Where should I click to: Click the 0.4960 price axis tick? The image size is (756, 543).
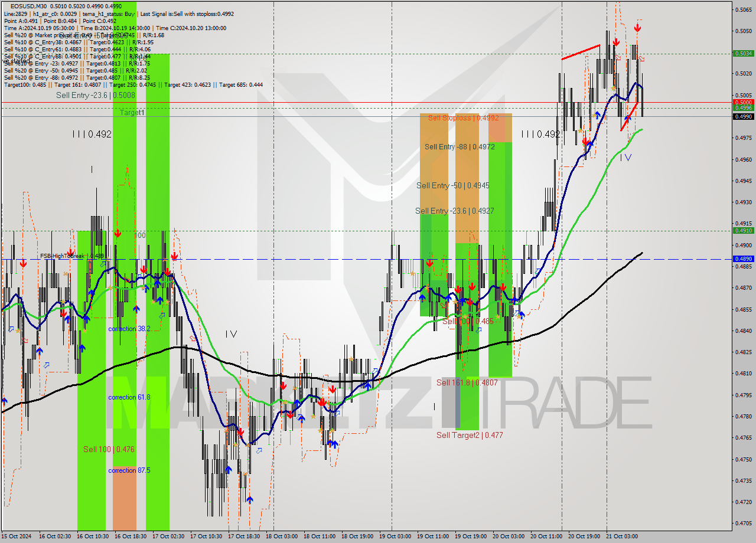(x=743, y=159)
